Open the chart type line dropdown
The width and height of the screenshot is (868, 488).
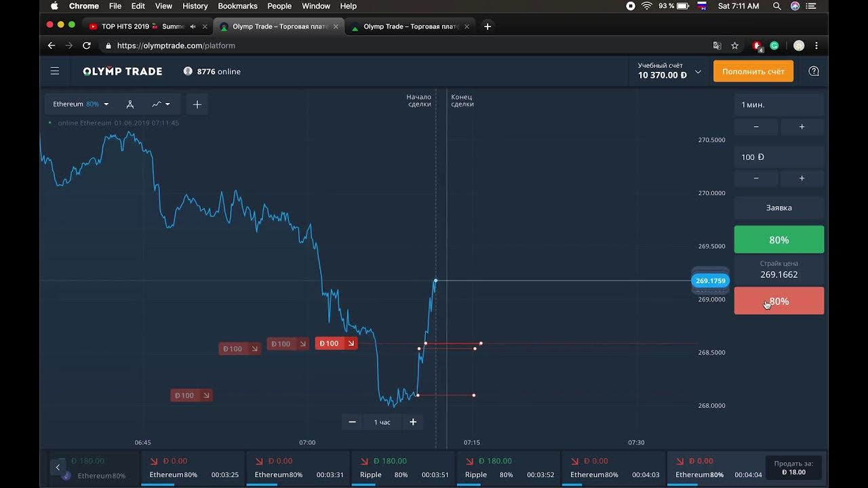(x=161, y=104)
